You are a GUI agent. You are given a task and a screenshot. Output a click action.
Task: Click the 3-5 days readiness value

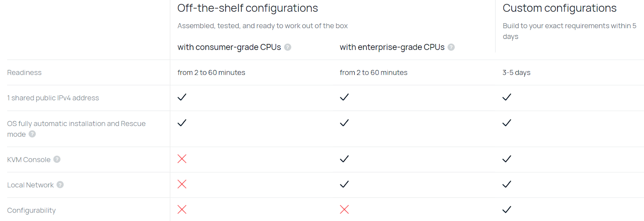516,72
